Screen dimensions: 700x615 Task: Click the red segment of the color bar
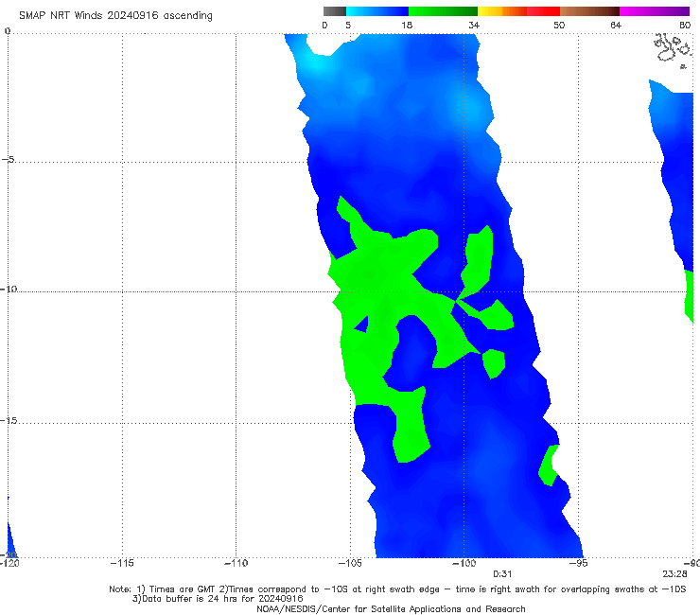[543, 11]
